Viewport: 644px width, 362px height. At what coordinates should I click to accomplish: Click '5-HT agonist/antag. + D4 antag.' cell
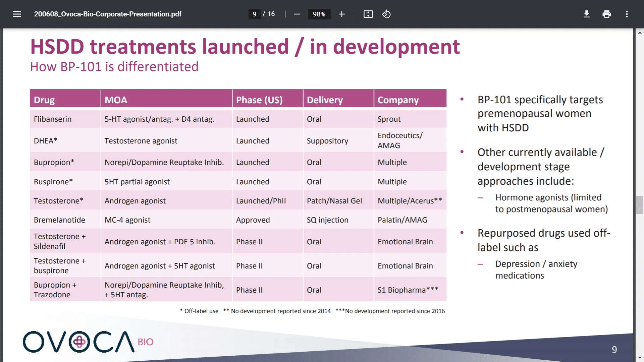(x=166, y=119)
